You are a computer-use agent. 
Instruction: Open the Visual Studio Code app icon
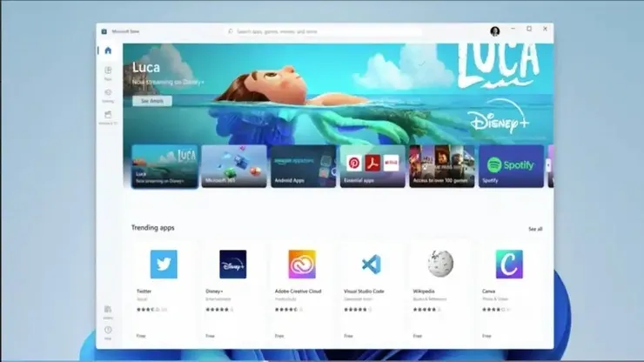(372, 265)
